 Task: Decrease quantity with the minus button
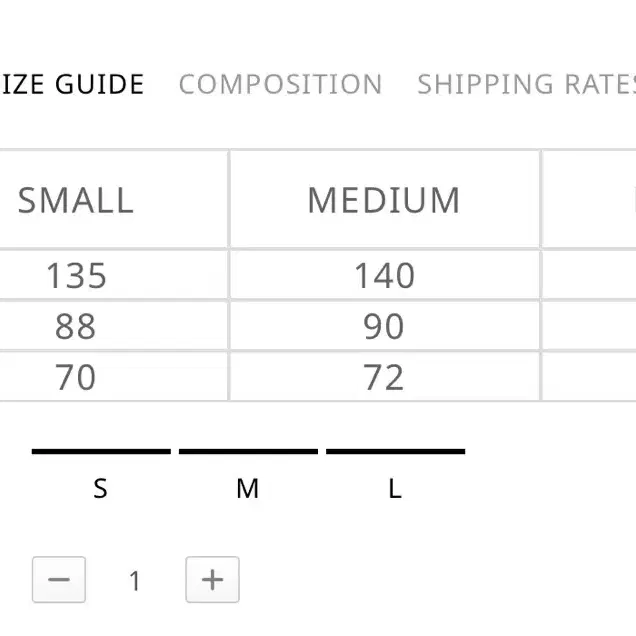point(59,580)
